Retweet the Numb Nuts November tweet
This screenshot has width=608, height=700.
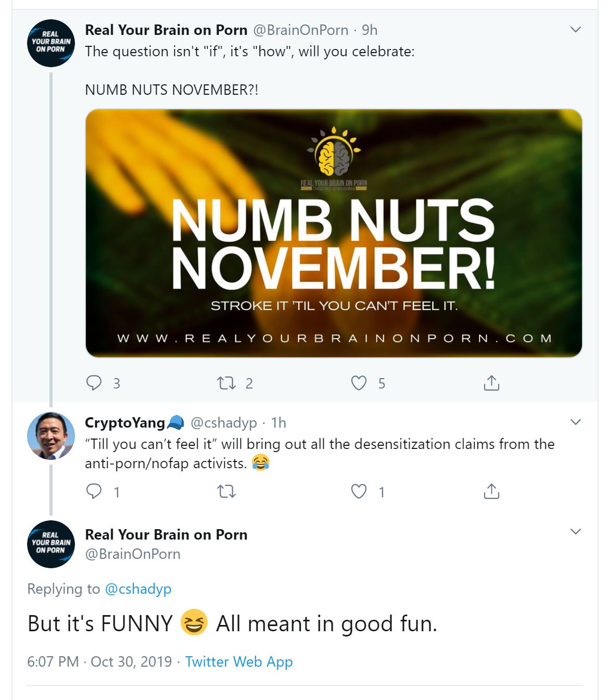226,383
